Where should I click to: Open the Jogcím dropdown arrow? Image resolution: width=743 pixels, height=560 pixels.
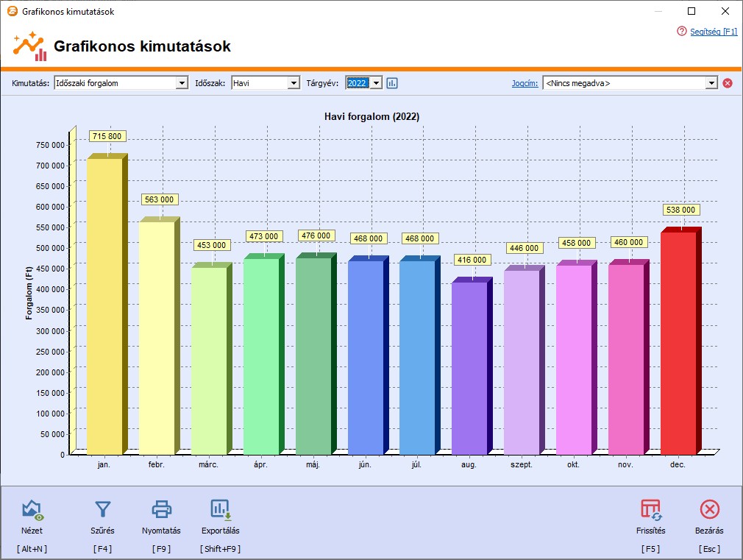711,83
